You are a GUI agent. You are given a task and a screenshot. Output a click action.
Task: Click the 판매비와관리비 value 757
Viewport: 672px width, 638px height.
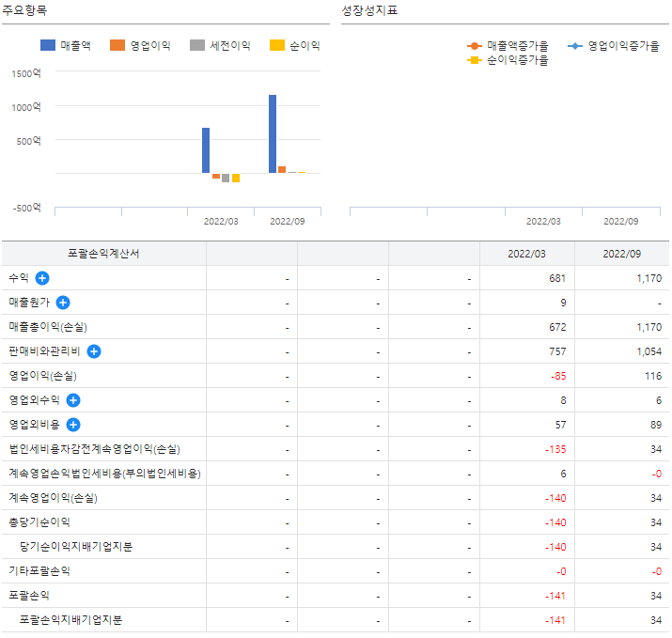tap(557, 351)
